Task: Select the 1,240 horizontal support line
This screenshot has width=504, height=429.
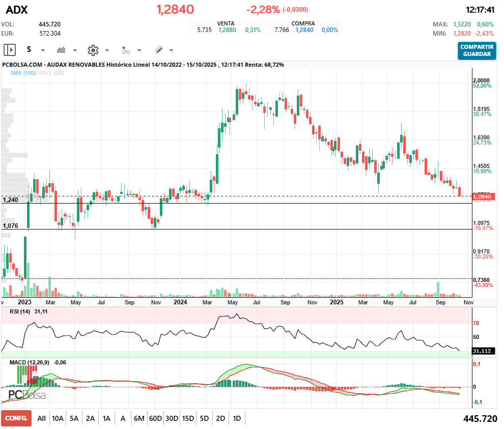Action: click(x=255, y=204)
